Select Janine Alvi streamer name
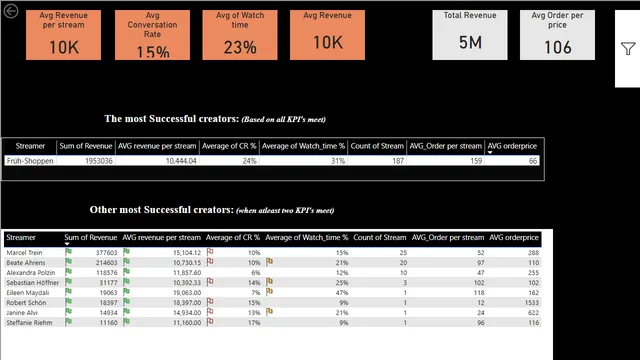The width and height of the screenshot is (640, 360). pyautogui.click(x=22, y=313)
